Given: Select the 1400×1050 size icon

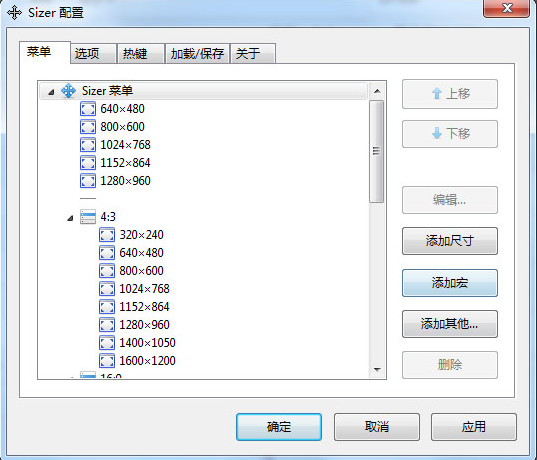Looking at the screenshot, I should pos(107,343).
